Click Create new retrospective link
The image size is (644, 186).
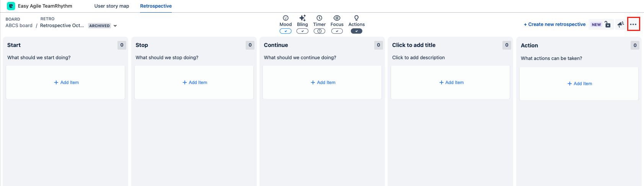pyautogui.click(x=554, y=24)
